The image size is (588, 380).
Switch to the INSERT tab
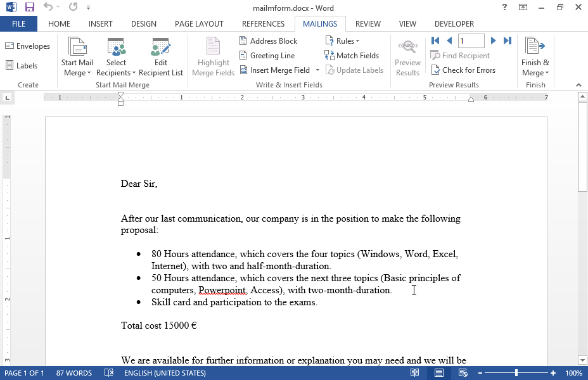point(101,24)
